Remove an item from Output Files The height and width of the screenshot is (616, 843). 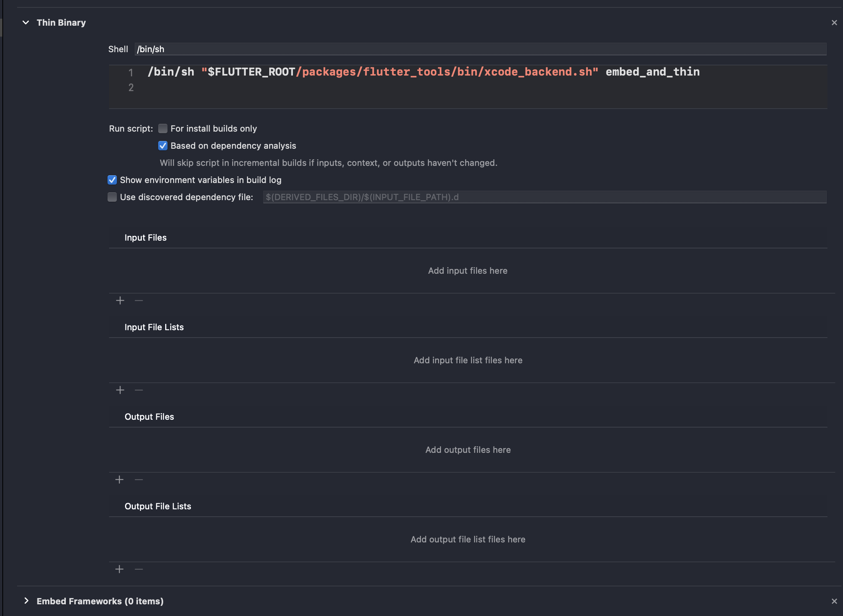(139, 479)
